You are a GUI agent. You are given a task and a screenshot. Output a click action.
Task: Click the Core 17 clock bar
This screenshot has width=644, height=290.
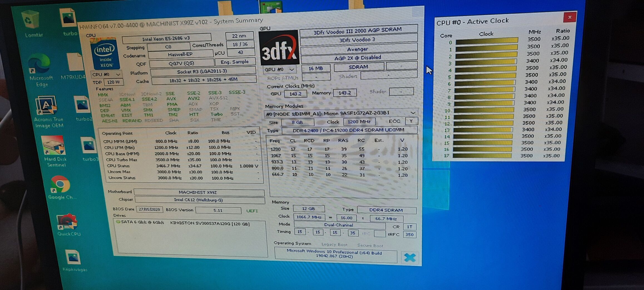pos(482,155)
